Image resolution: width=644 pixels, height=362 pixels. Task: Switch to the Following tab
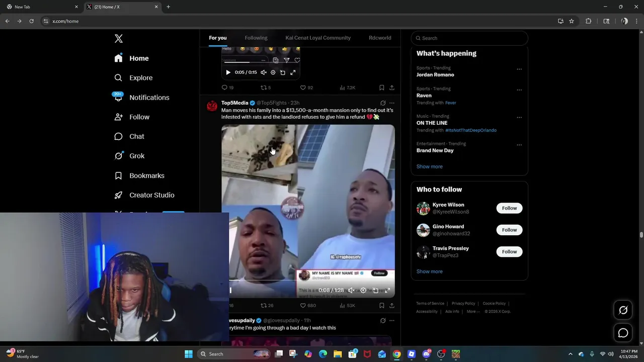coord(256,38)
